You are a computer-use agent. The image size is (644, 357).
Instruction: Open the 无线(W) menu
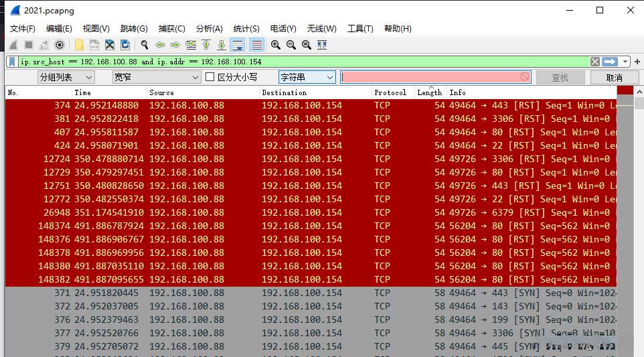point(321,28)
